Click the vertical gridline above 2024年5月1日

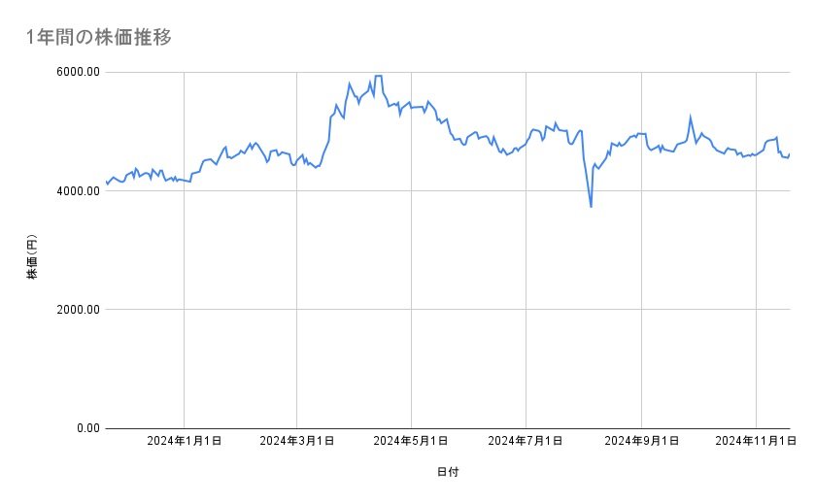pyautogui.click(x=411, y=291)
